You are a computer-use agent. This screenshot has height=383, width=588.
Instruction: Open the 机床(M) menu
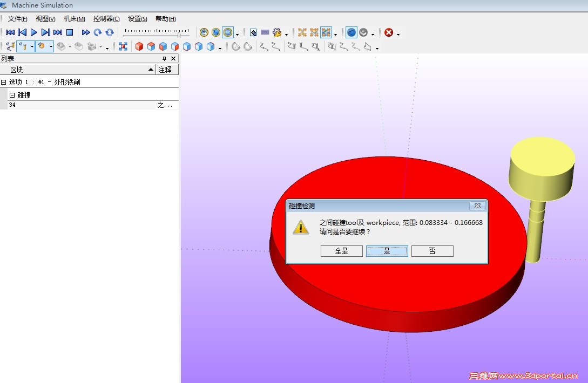(x=75, y=19)
